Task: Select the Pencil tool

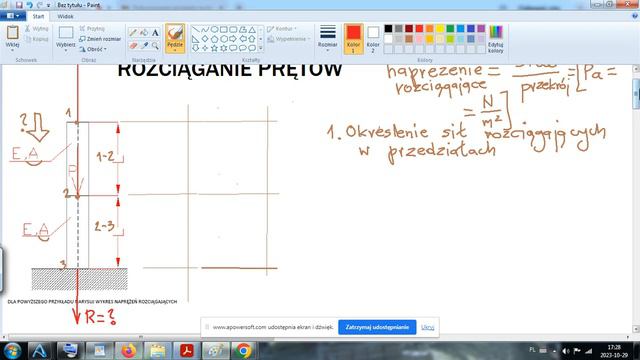Action: point(133,33)
